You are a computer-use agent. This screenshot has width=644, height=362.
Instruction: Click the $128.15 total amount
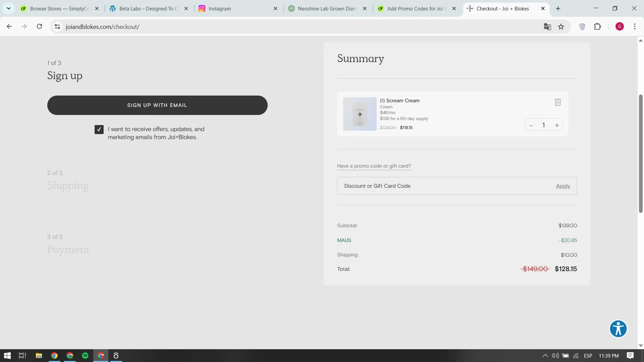pyautogui.click(x=565, y=269)
